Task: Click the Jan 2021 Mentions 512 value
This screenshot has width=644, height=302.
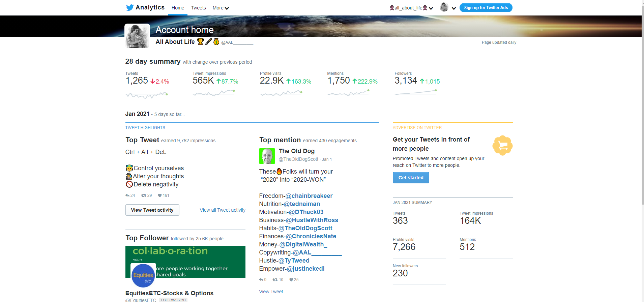Action: point(467,247)
